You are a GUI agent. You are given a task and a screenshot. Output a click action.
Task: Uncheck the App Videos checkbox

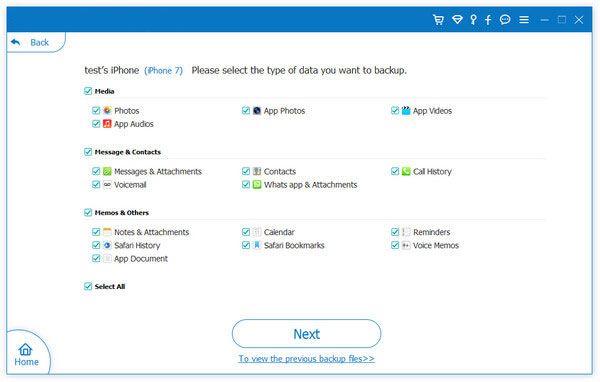pyautogui.click(x=395, y=111)
